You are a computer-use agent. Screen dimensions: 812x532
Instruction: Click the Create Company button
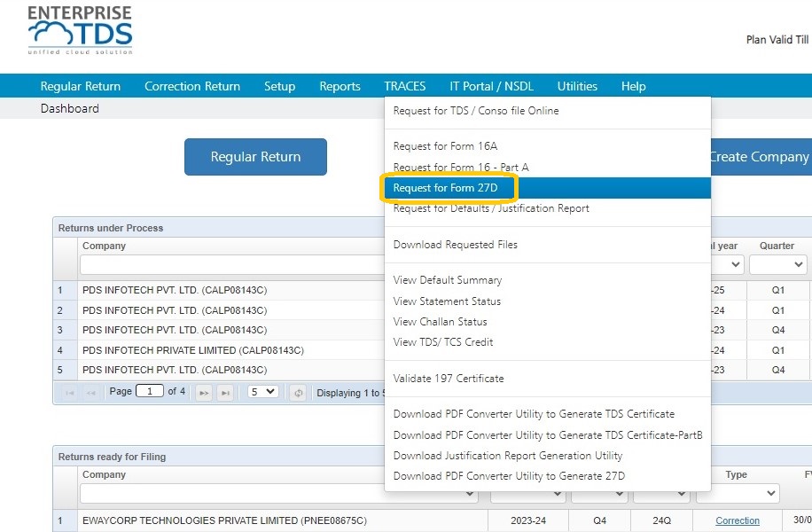pos(761,156)
